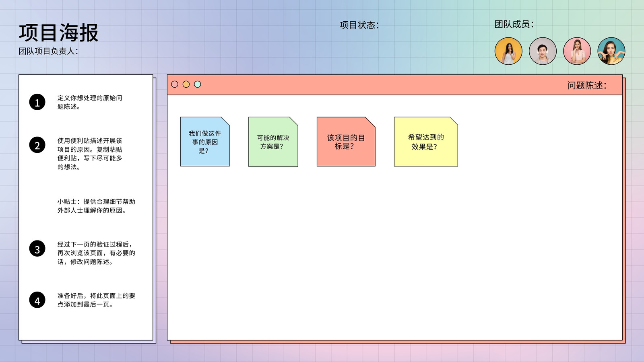Select the team member photo with pink background
The image size is (644, 362).
pos(577,51)
